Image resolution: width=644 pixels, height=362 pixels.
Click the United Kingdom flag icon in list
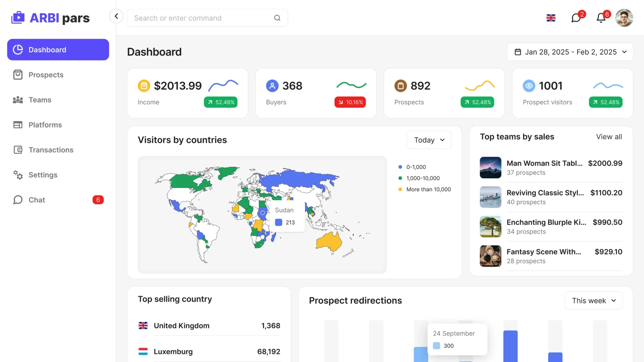143,325
